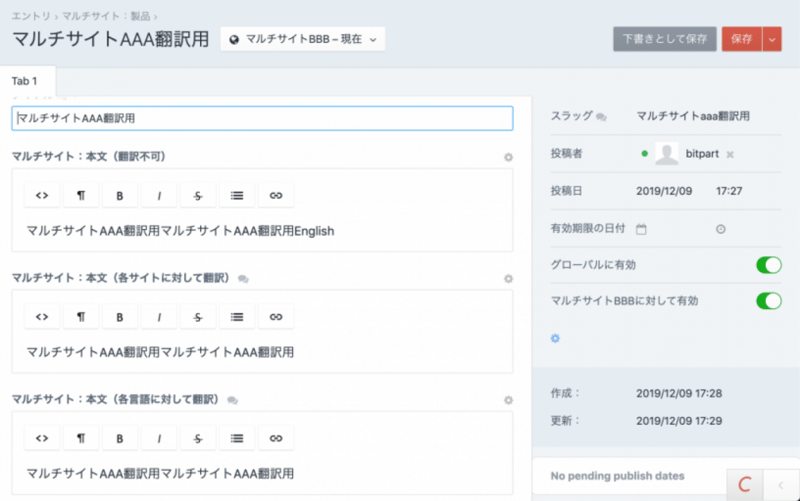Open the calendar picker for expiry date
The image size is (800, 501).
642,229
